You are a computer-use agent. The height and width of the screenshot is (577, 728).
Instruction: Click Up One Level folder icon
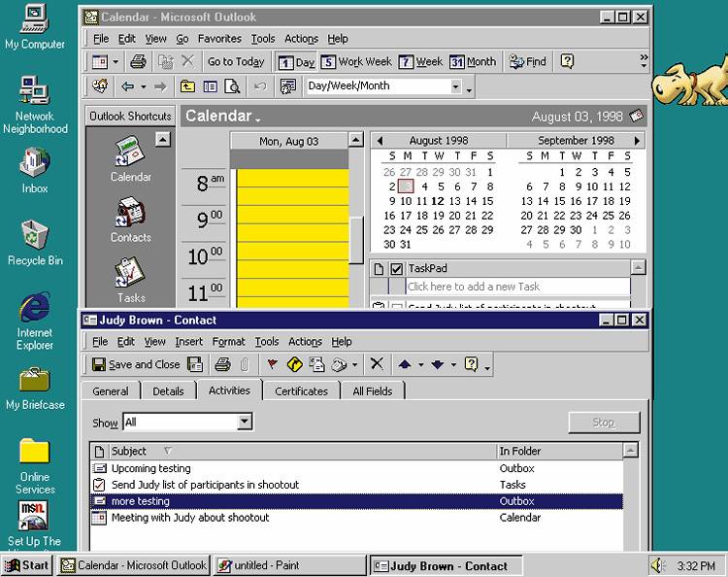pyautogui.click(x=187, y=86)
